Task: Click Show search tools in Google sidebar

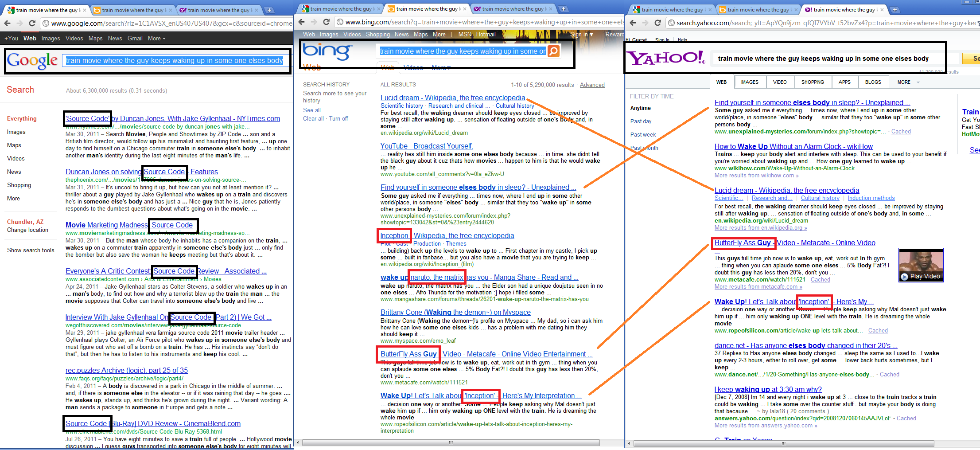Action: 31,250
